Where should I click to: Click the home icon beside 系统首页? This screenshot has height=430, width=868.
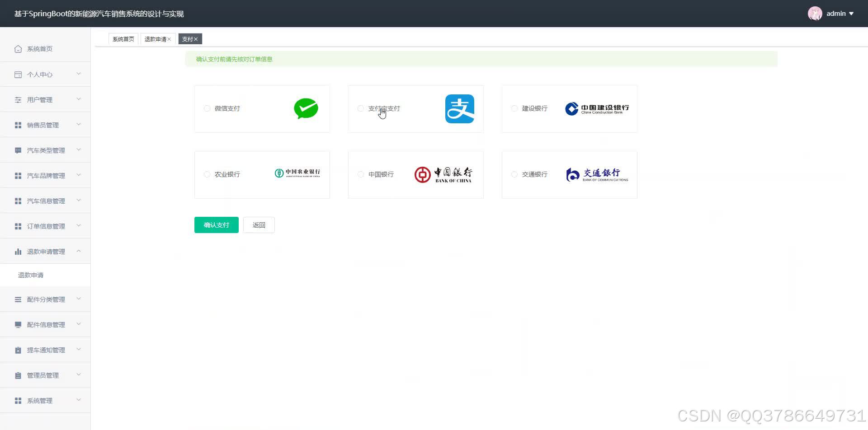pos(18,49)
